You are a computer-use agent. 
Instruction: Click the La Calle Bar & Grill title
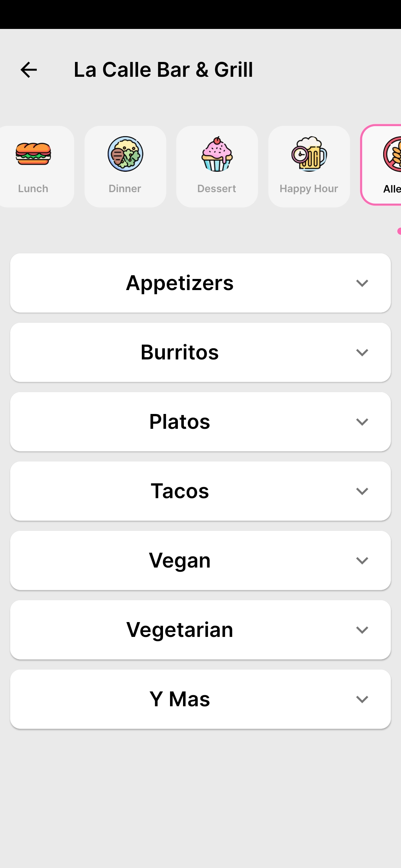163,70
